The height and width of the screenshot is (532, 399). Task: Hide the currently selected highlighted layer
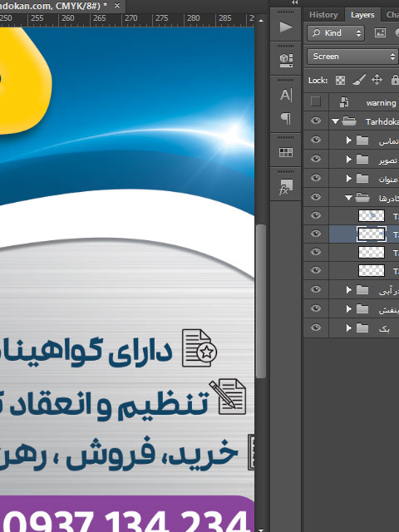316,234
